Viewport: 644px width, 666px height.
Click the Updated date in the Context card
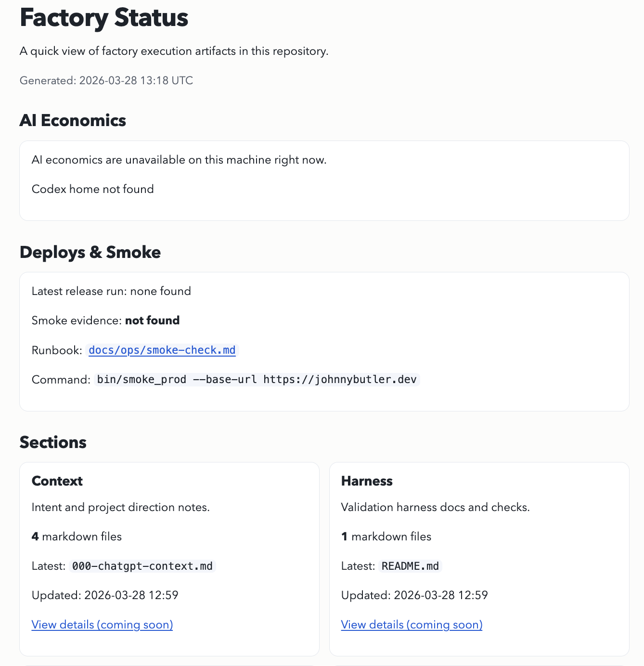point(105,595)
